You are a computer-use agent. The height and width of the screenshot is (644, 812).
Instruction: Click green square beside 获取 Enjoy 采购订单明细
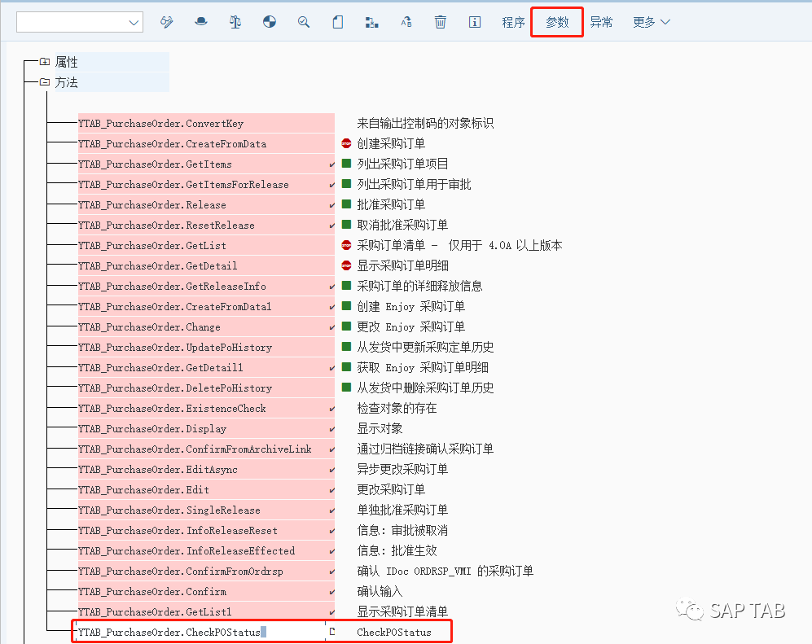click(x=346, y=367)
